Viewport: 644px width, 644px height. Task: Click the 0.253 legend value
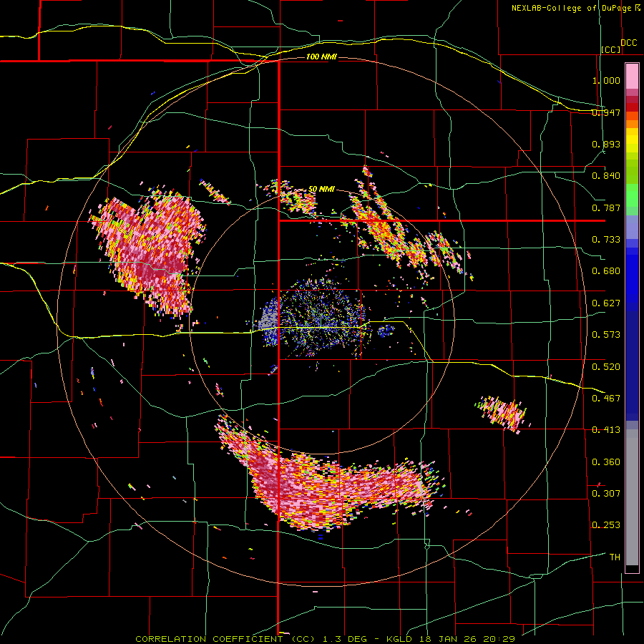[606, 525]
